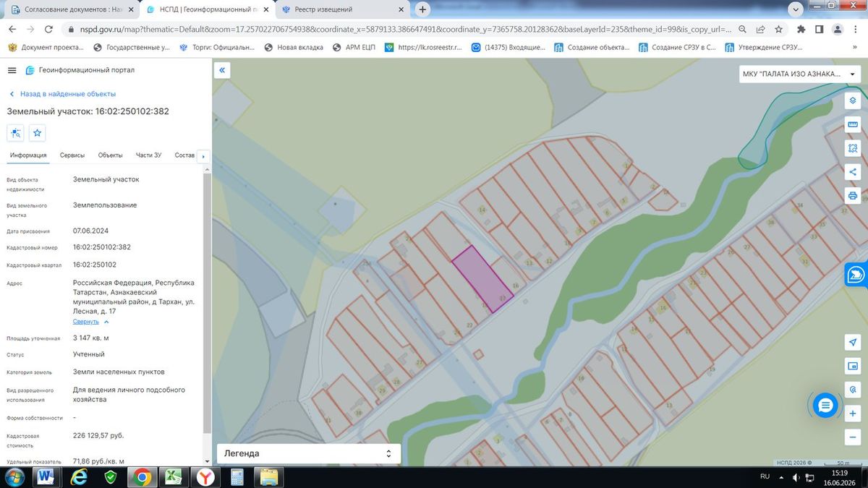Click the highlighted purple parcel on map

point(483,278)
